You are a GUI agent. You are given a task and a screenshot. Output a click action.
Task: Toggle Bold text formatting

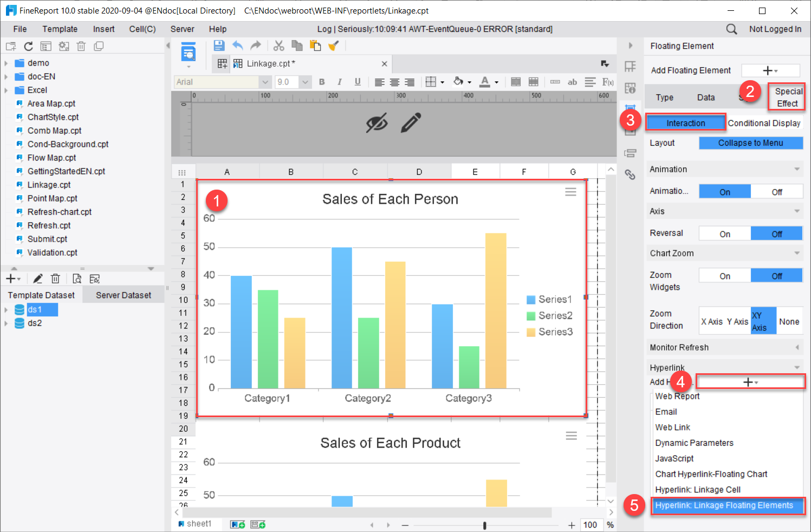[x=322, y=82]
